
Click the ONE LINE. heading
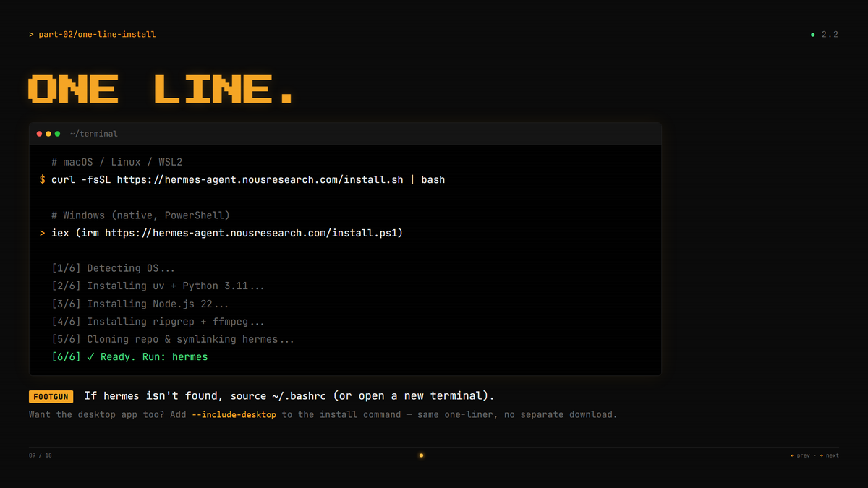[x=162, y=89]
